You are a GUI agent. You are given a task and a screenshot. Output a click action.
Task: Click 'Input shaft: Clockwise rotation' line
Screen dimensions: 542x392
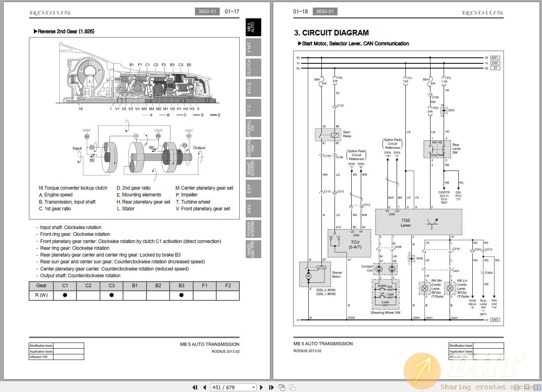tap(70, 227)
